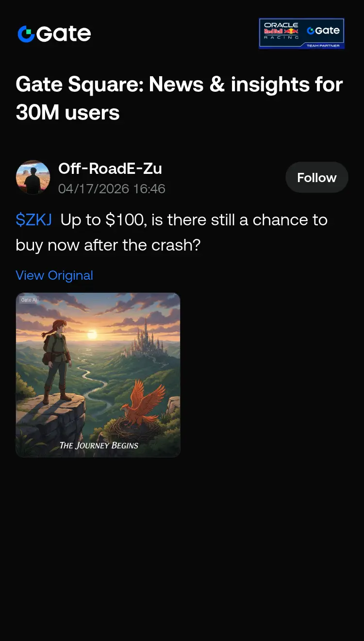
Task: Open the $ZKJ ticker link
Action: click(x=33, y=219)
